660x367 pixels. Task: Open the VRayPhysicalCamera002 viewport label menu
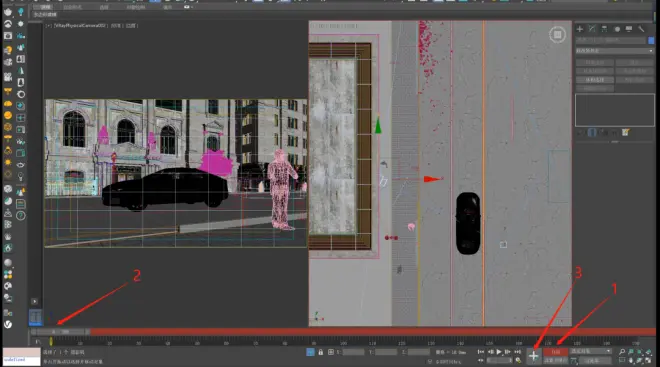[x=80, y=26]
